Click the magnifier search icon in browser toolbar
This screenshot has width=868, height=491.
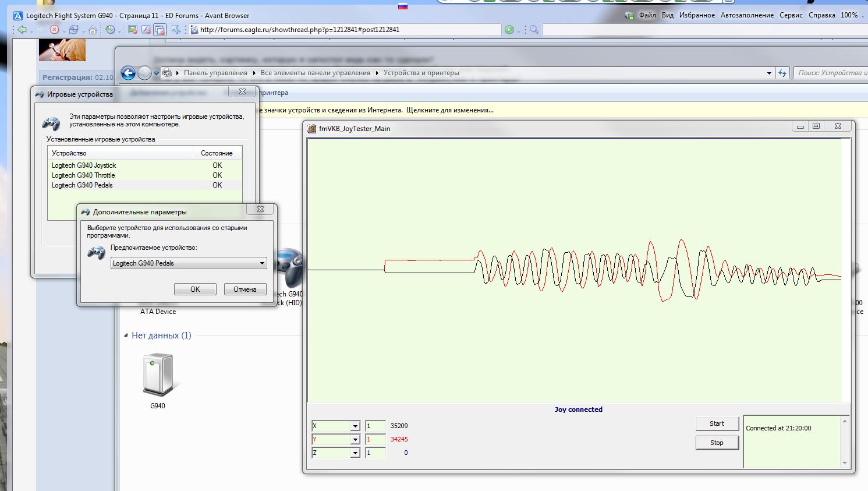pos(534,30)
